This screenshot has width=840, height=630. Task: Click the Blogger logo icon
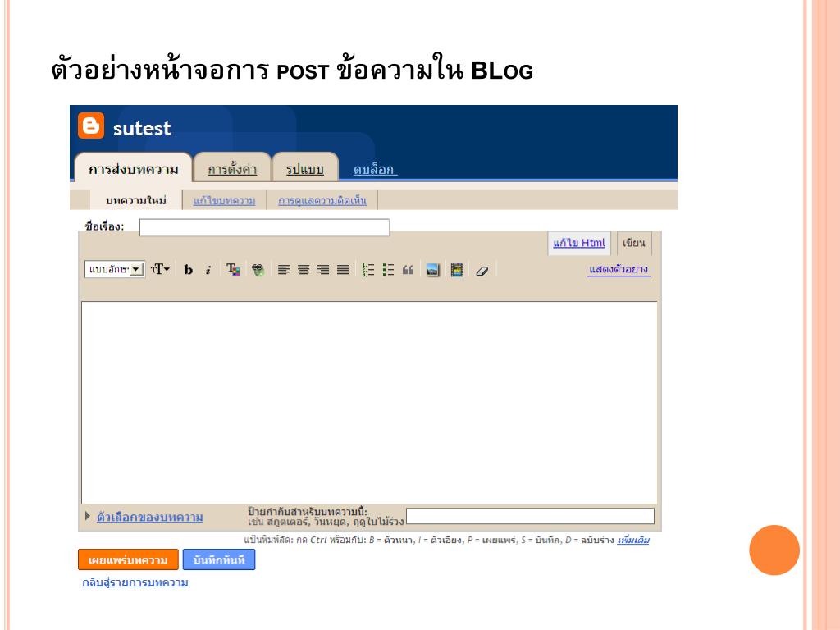[91, 126]
